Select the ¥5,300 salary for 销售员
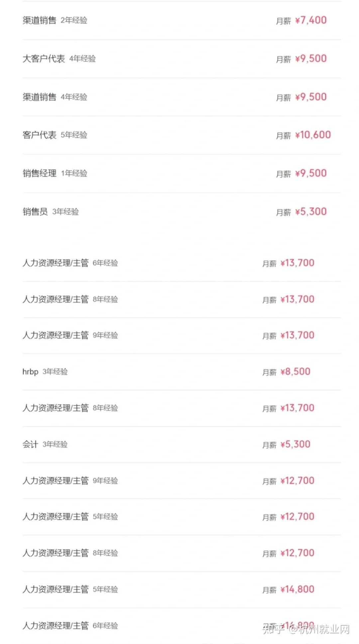The height and width of the screenshot is (644, 359). [x=311, y=212]
